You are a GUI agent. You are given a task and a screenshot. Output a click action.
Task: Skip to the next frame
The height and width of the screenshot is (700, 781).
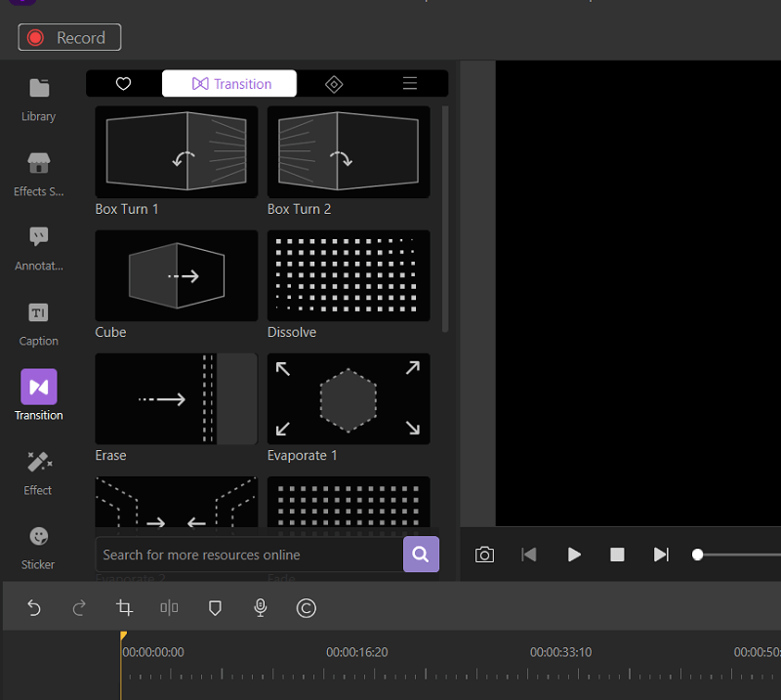(661, 555)
